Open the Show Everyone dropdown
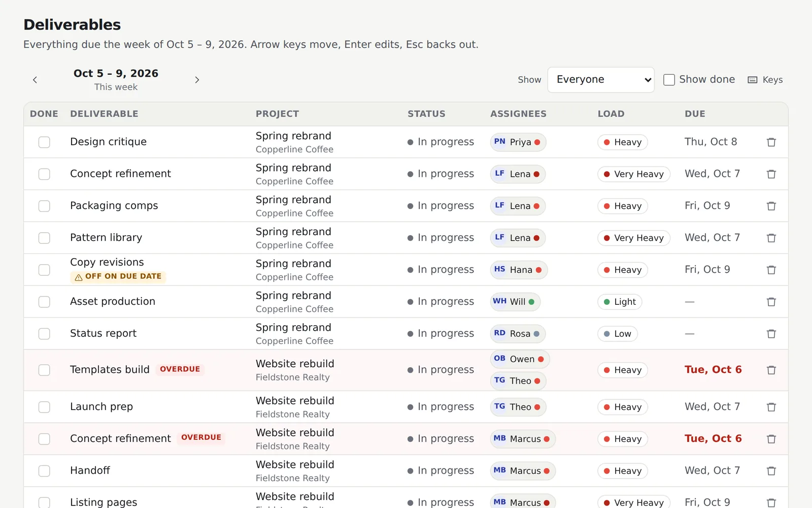The height and width of the screenshot is (508, 812). click(601, 80)
